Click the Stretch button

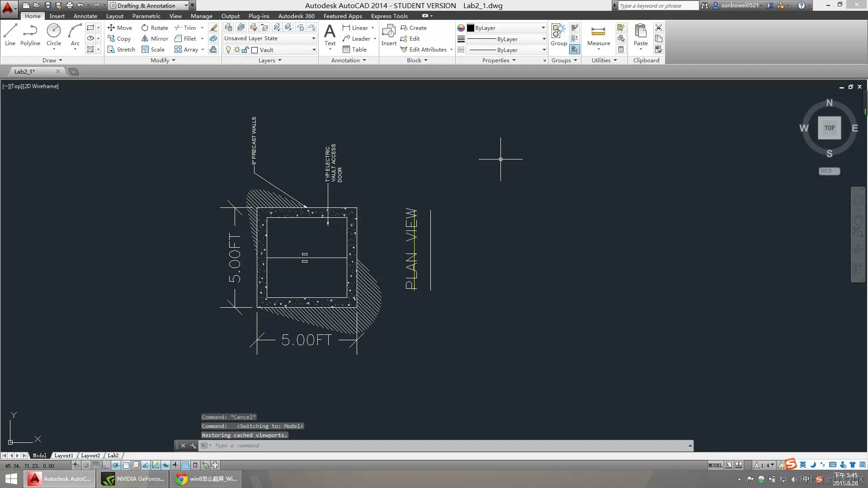pyautogui.click(x=121, y=49)
